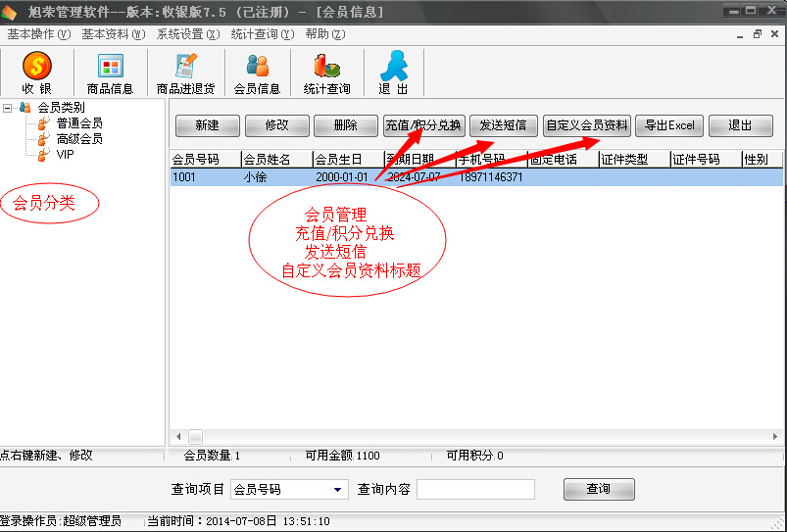The height and width of the screenshot is (532, 787).
Task: Click the 会员数量 1 status entry
Action: click(212, 456)
